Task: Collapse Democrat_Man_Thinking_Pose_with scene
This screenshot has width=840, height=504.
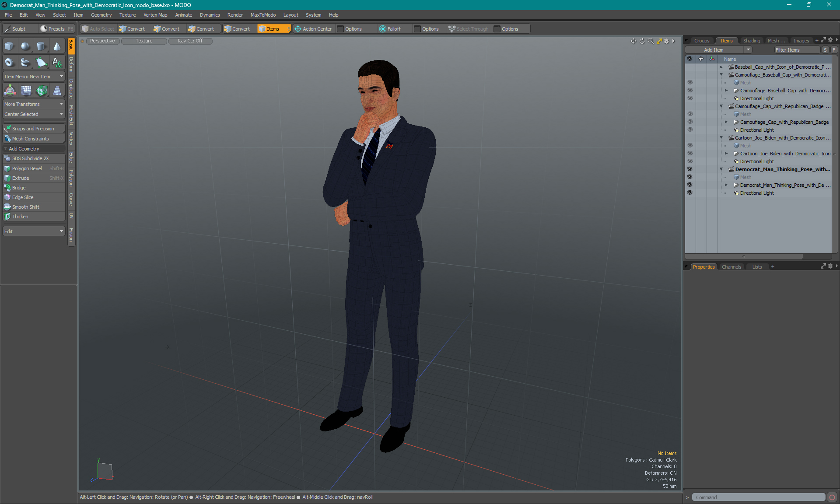Action: pos(721,169)
